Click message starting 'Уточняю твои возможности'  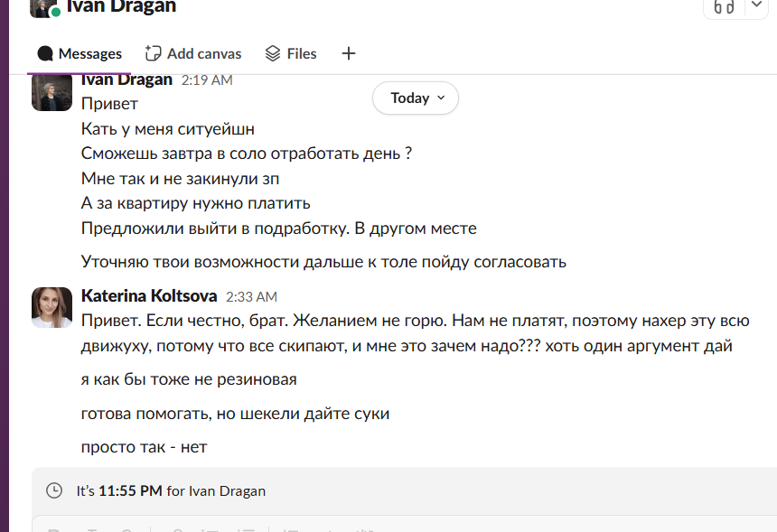tap(323, 262)
